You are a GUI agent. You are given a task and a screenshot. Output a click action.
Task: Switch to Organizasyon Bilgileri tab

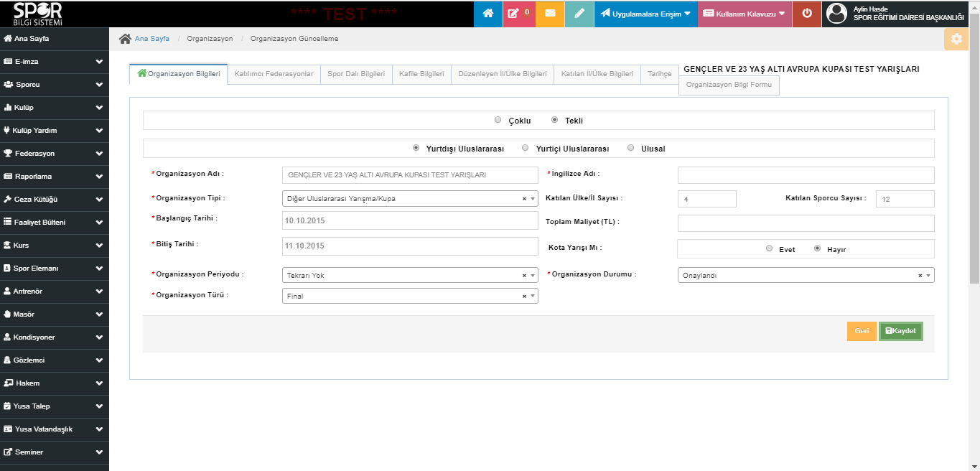point(178,74)
